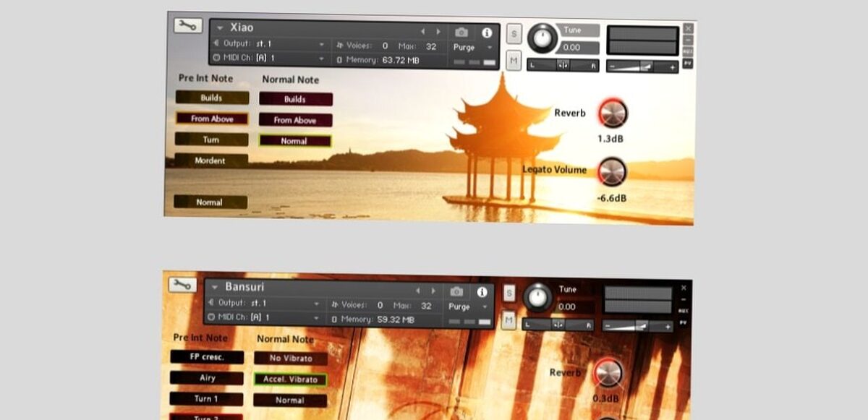Screen dimensions: 868x420
Task: Click the info icon on the Bansuri header
Action: click(481, 291)
